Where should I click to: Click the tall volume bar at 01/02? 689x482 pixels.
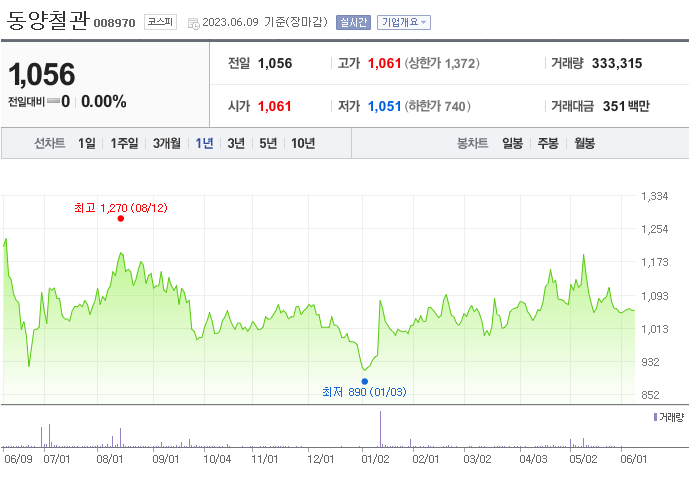point(381,429)
